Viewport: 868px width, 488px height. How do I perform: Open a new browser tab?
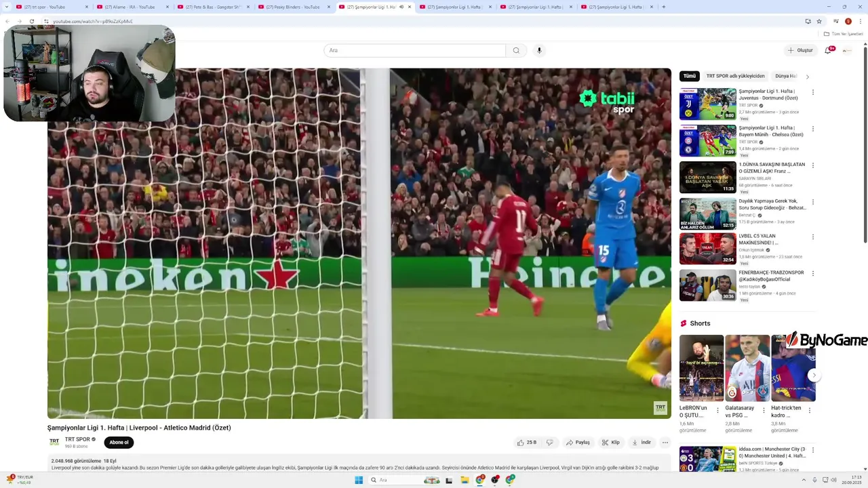[663, 7]
